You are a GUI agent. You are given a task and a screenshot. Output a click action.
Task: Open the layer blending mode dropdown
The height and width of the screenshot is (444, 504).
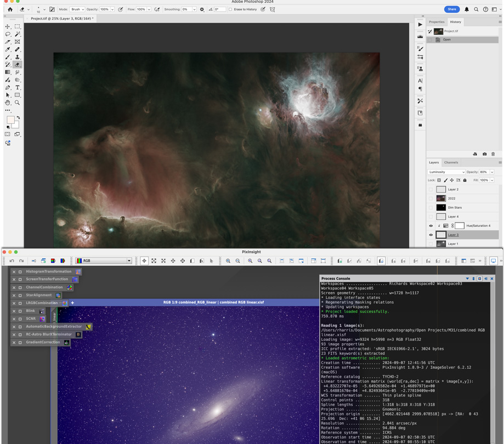click(445, 172)
